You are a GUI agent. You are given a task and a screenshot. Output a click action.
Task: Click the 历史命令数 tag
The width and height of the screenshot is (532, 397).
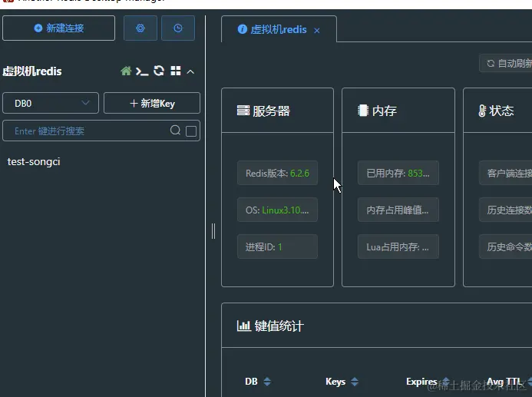click(x=506, y=247)
